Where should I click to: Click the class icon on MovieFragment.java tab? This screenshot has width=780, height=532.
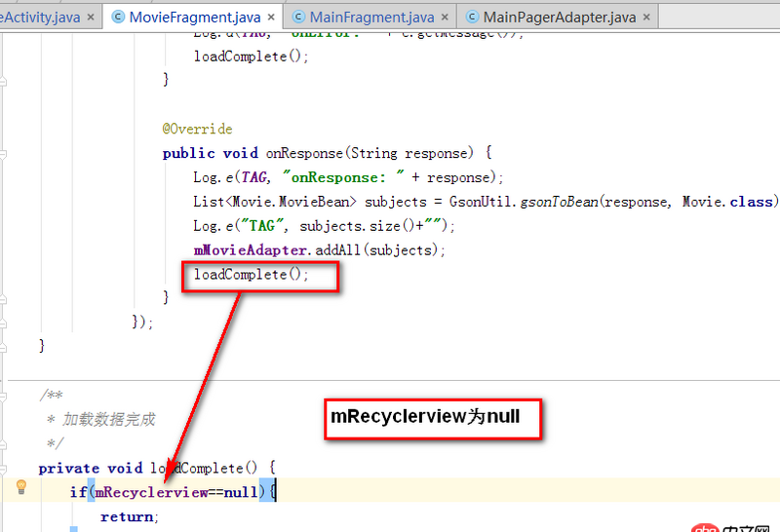tap(118, 18)
